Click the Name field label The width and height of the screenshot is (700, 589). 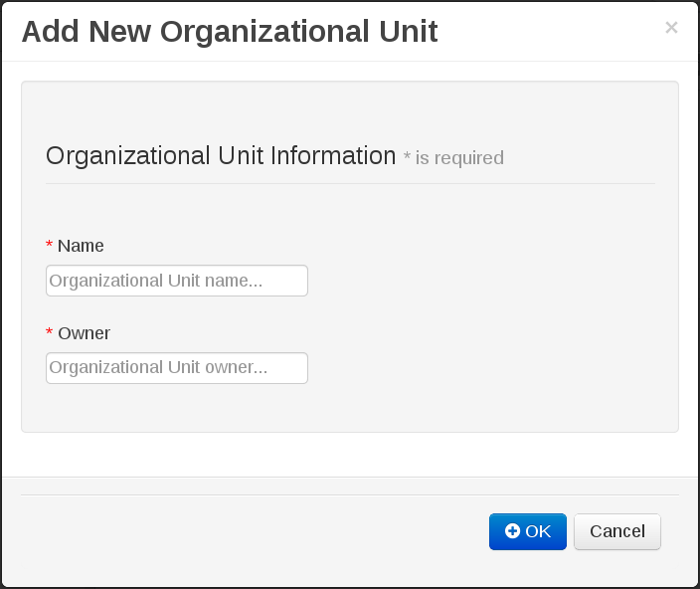tap(81, 246)
